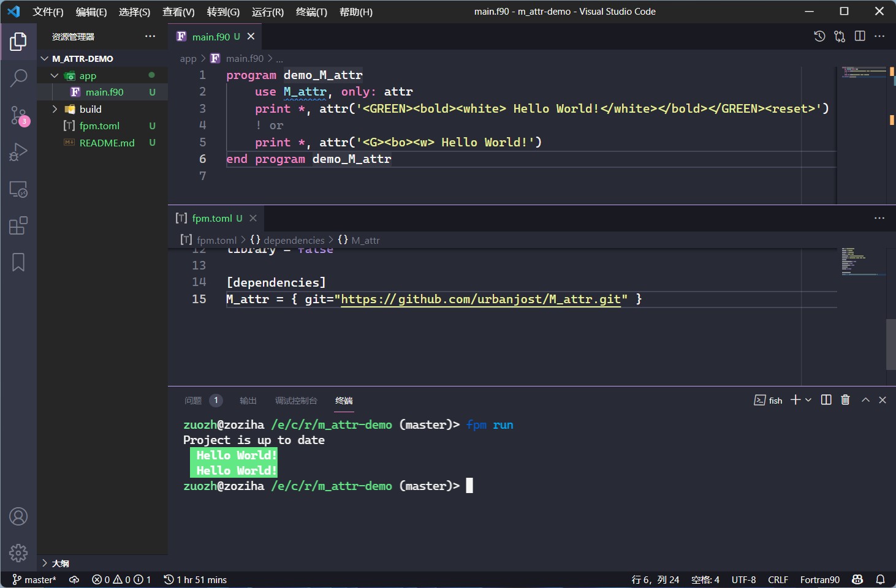Screen dimensions: 896x588
Task: Open the 终端(T) menu
Action: (x=311, y=12)
